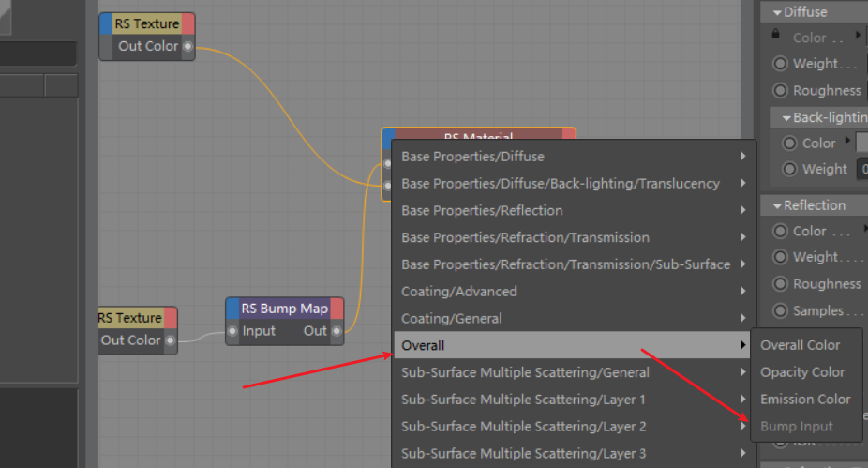Click the Out Color port of top RS Texture
This screenshot has height=468, width=868.
(x=187, y=47)
